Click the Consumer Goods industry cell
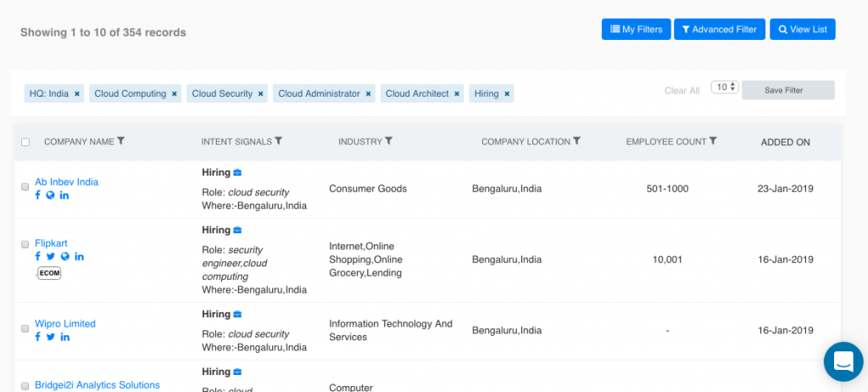The height and width of the screenshot is (392, 868). click(368, 188)
